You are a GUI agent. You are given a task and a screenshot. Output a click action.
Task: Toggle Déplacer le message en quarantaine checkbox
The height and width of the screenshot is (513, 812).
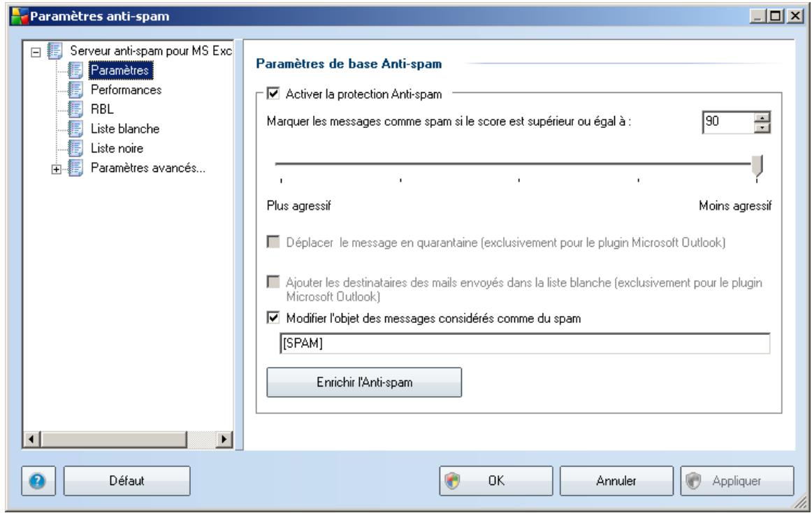point(273,242)
